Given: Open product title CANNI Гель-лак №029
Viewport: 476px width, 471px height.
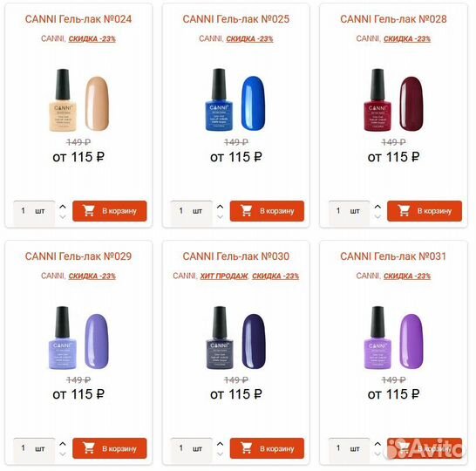Looking at the screenshot, I should click(78, 256).
